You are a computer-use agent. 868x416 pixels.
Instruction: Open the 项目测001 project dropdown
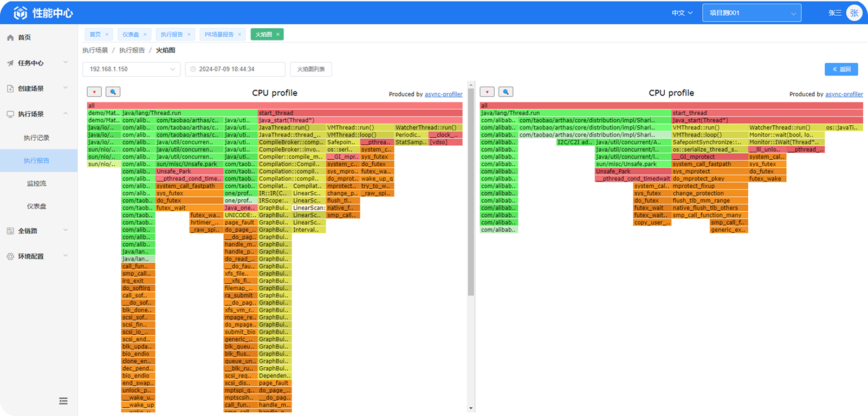click(752, 13)
